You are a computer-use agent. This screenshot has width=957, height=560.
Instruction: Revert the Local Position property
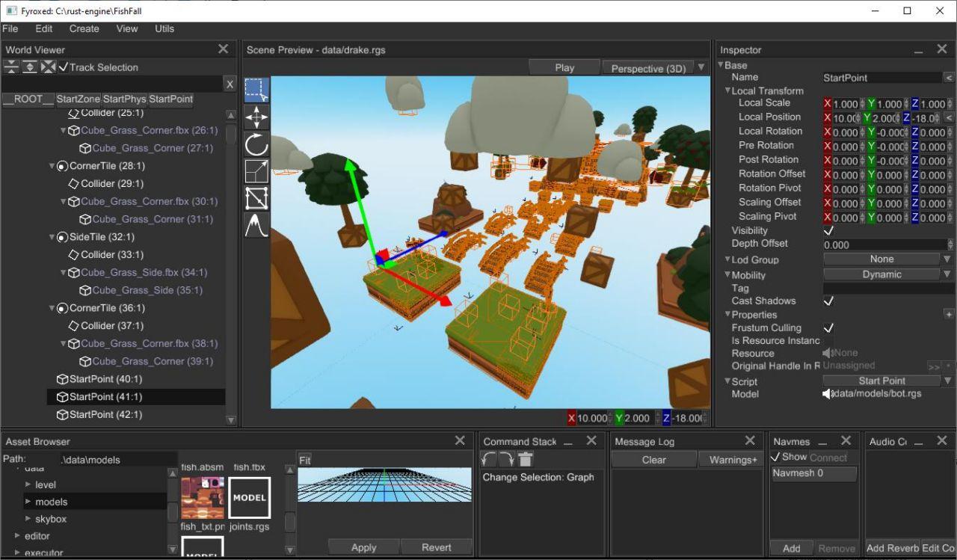[x=949, y=117]
